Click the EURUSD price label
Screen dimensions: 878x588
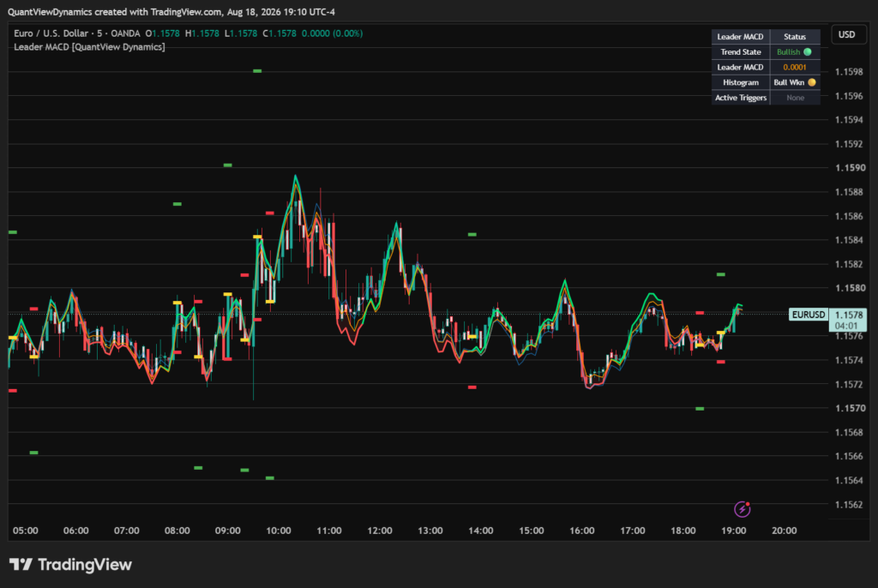pos(808,315)
